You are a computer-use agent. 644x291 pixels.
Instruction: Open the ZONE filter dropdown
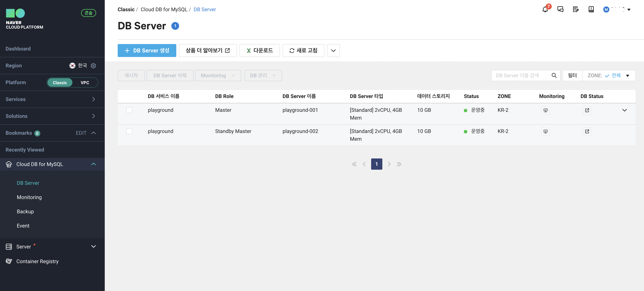pos(609,76)
